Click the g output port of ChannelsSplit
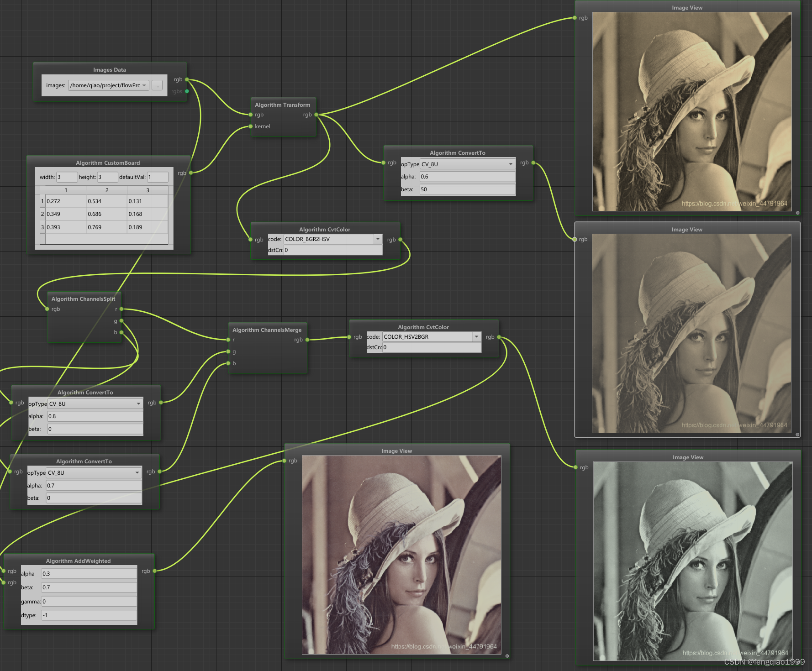The image size is (812, 671). pos(121,321)
